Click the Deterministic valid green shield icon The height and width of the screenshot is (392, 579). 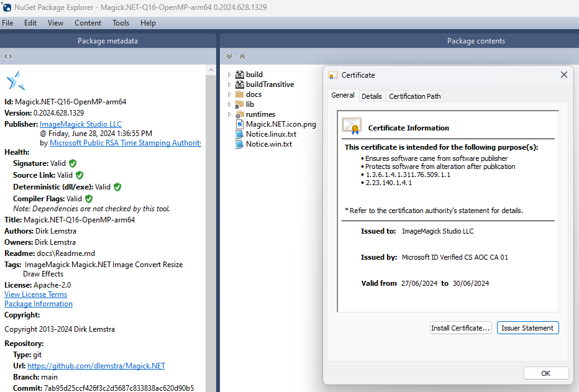pos(117,187)
